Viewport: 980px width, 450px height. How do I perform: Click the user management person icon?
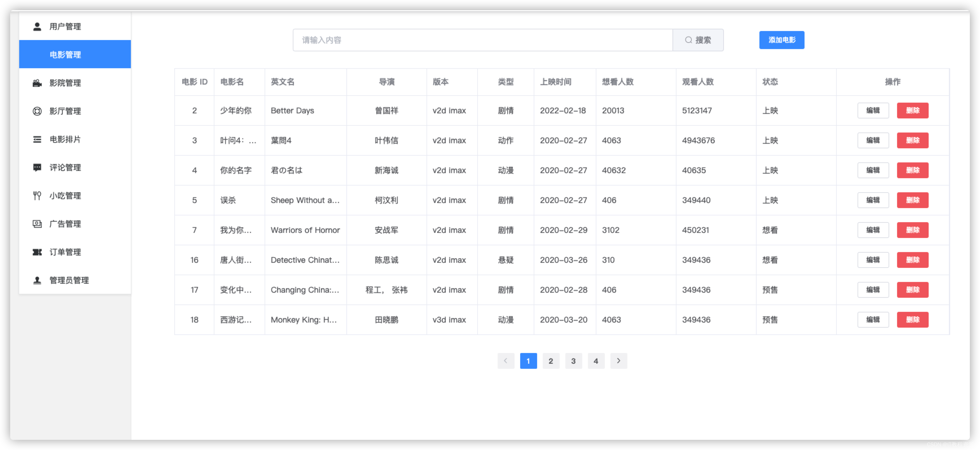click(x=37, y=27)
